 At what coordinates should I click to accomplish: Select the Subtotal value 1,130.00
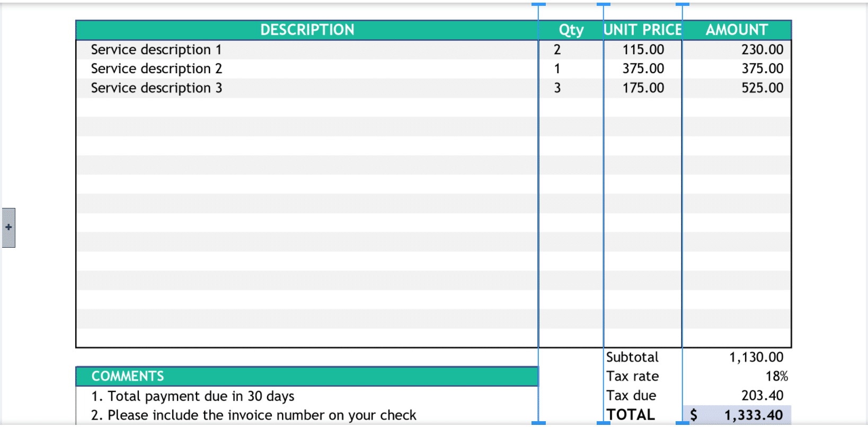(x=756, y=358)
